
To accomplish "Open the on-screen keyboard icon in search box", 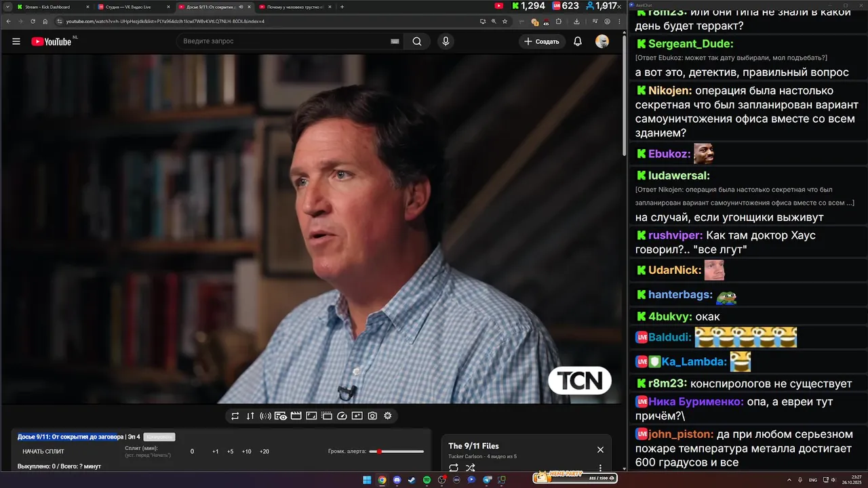I will coord(395,41).
